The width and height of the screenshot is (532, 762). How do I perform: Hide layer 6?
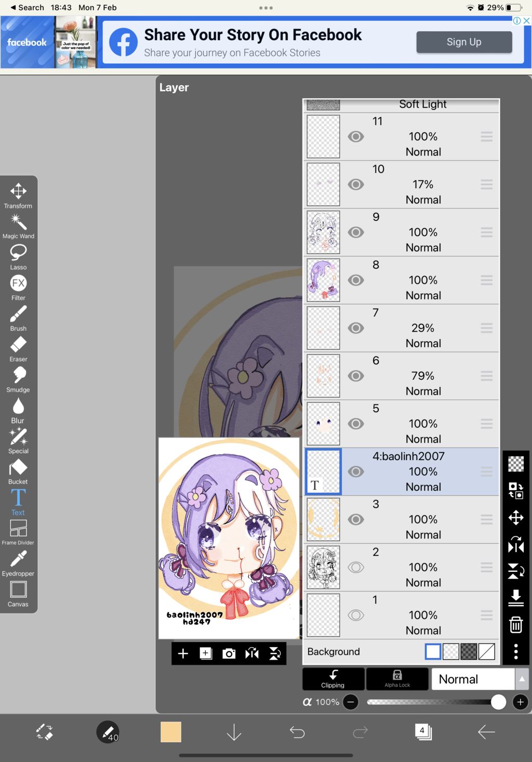click(356, 376)
